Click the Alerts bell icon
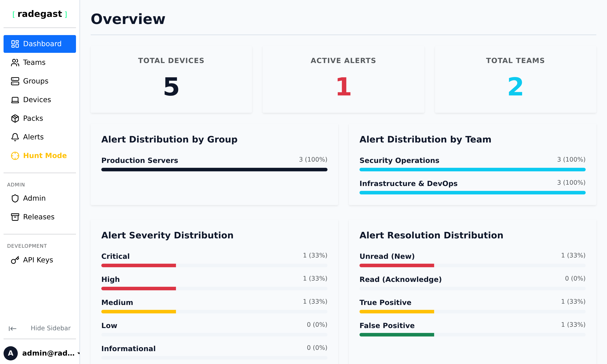The height and width of the screenshot is (364, 607). (x=15, y=137)
